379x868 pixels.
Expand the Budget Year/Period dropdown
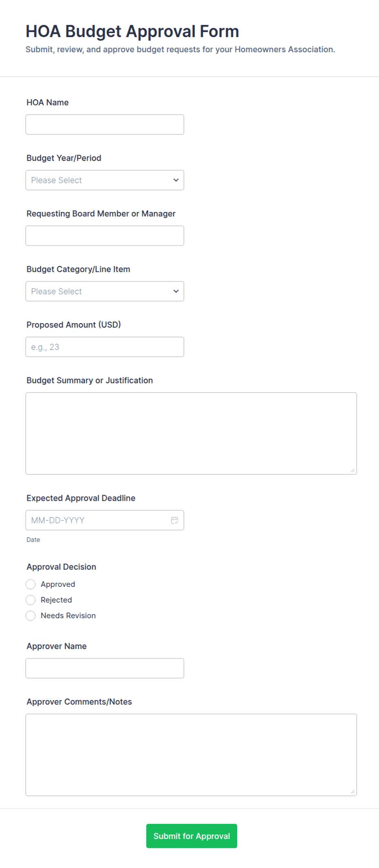[105, 180]
